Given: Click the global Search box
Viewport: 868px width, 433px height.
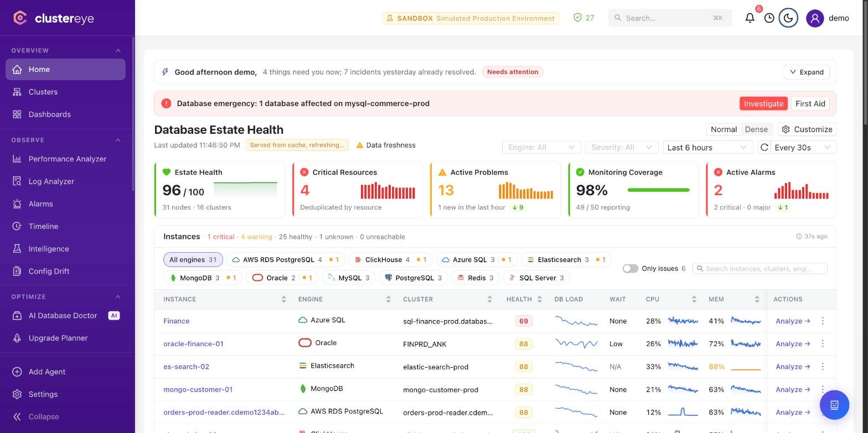Looking at the screenshot, I should point(670,18).
